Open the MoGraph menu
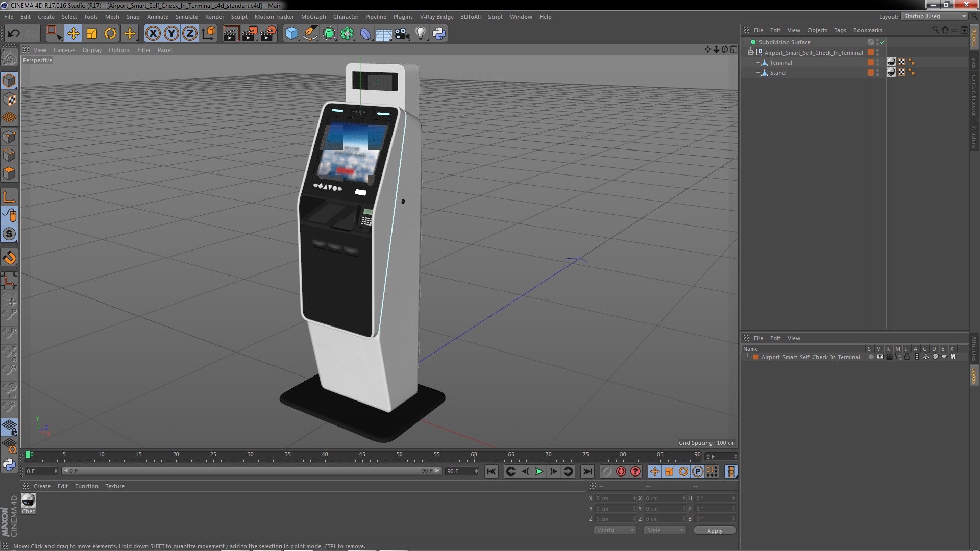 point(312,16)
